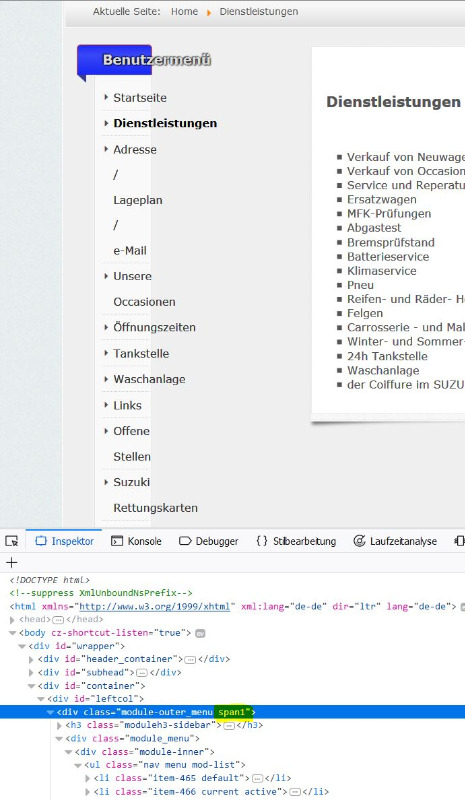The width and height of the screenshot is (465, 800).
Task: Open Waschanlage in the sidebar menu
Action: [149, 379]
